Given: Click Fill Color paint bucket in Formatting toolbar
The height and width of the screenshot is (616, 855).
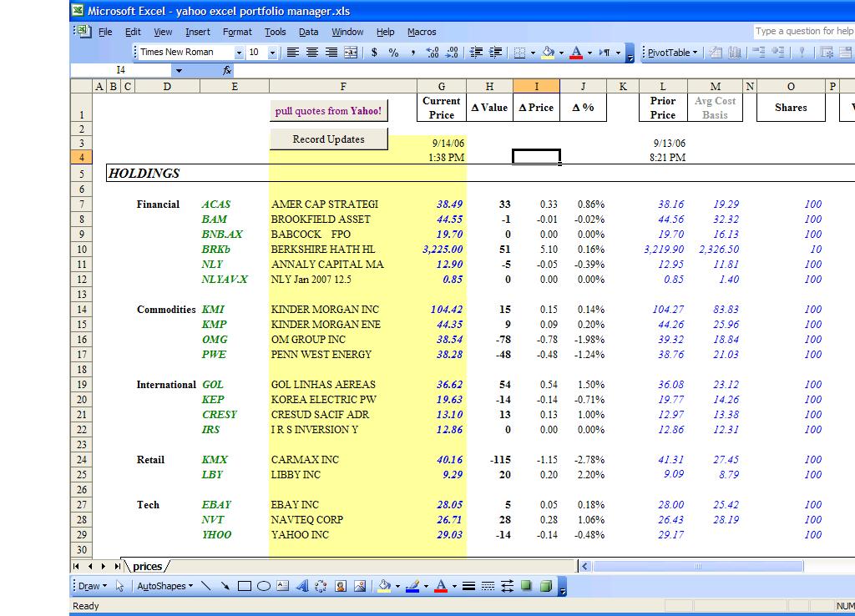Looking at the screenshot, I should click(x=548, y=53).
